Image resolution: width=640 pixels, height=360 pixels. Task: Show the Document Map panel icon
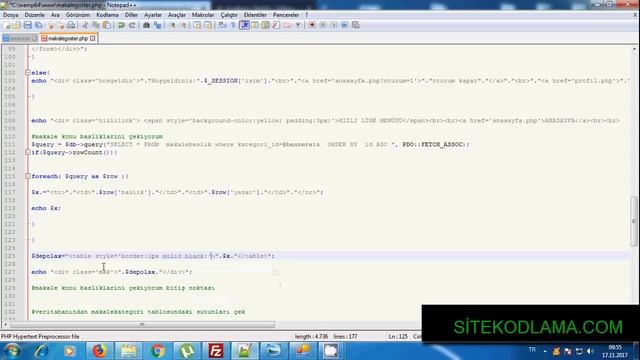coord(265,25)
